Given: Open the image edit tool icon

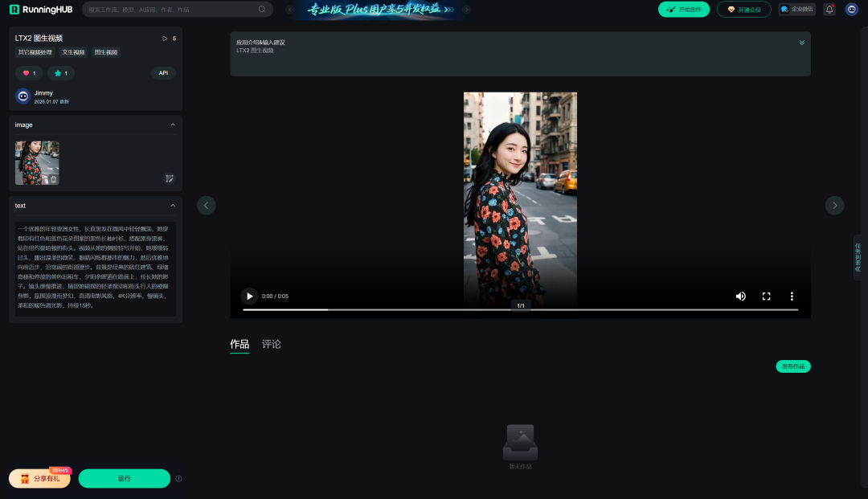Looking at the screenshot, I should pos(170,178).
